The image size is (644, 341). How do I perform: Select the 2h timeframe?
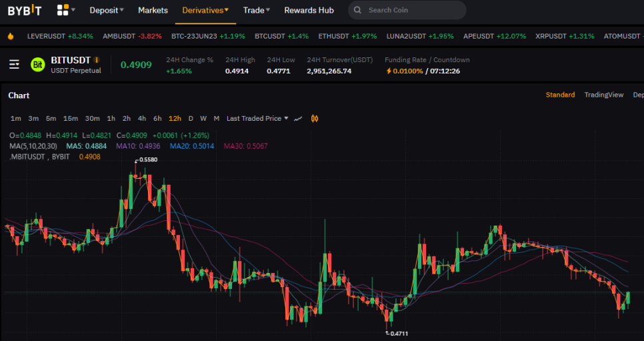pos(127,119)
